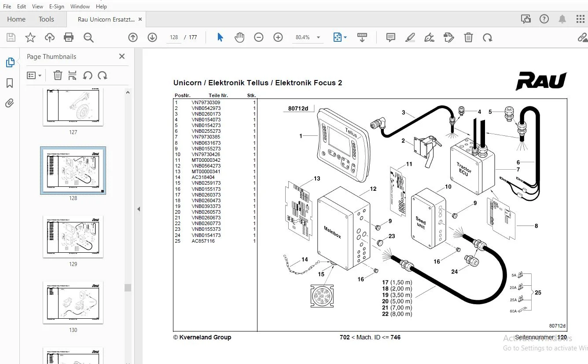Image resolution: width=588 pixels, height=364 pixels.
Task: Rotate selected thumbnail counterclockwise
Action: (88, 76)
